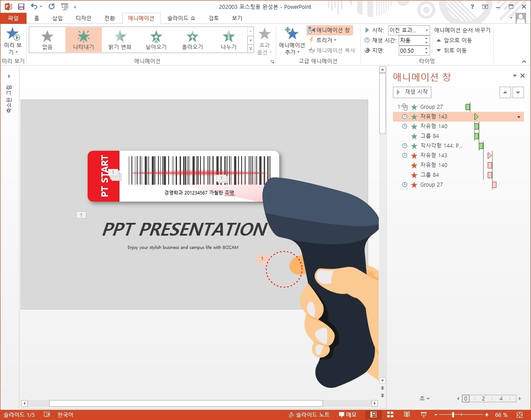Viewport: 531px width, 420px height.
Task: Select the first Group 27 animation entry
Action: pyautogui.click(x=458, y=107)
